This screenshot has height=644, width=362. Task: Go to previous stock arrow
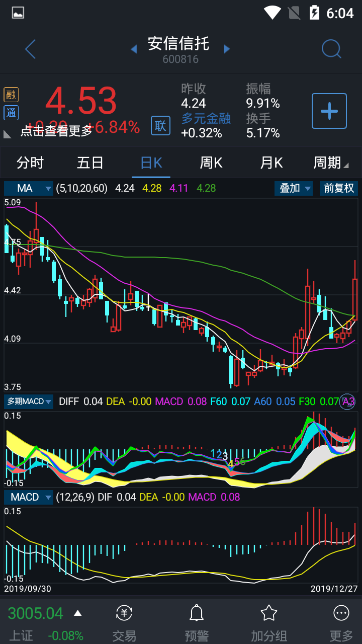(x=134, y=49)
